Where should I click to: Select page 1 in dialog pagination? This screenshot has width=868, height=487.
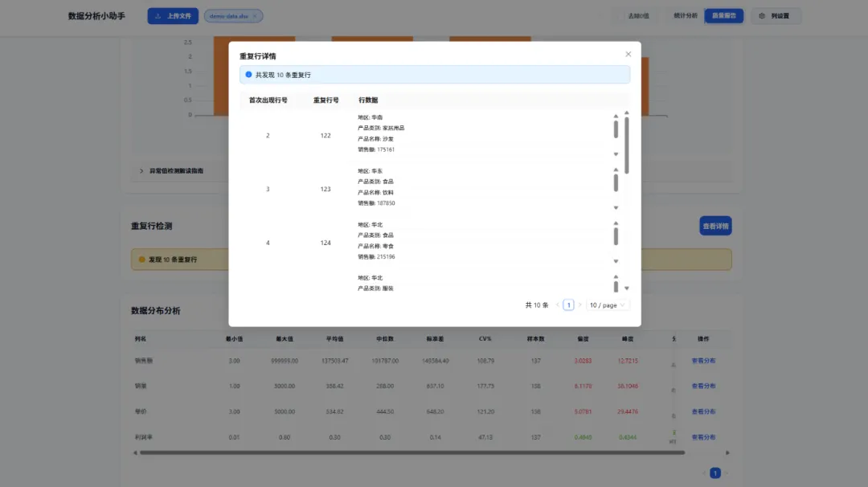(x=568, y=305)
